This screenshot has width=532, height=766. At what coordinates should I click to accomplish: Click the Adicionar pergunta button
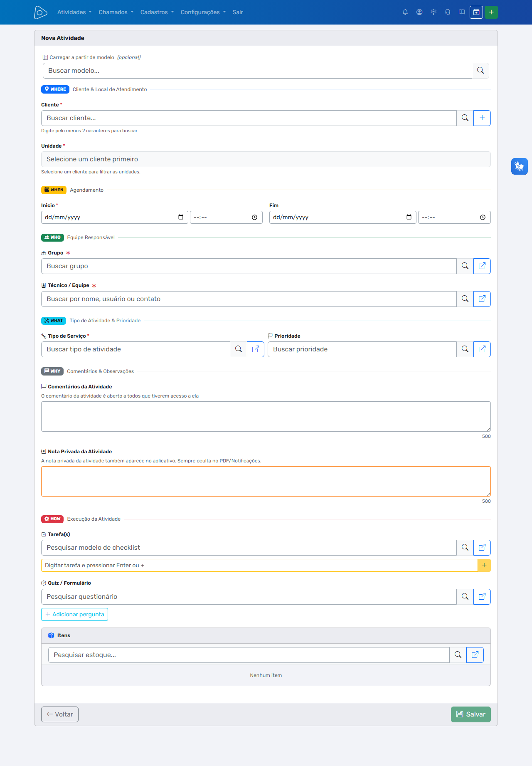pos(75,615)
